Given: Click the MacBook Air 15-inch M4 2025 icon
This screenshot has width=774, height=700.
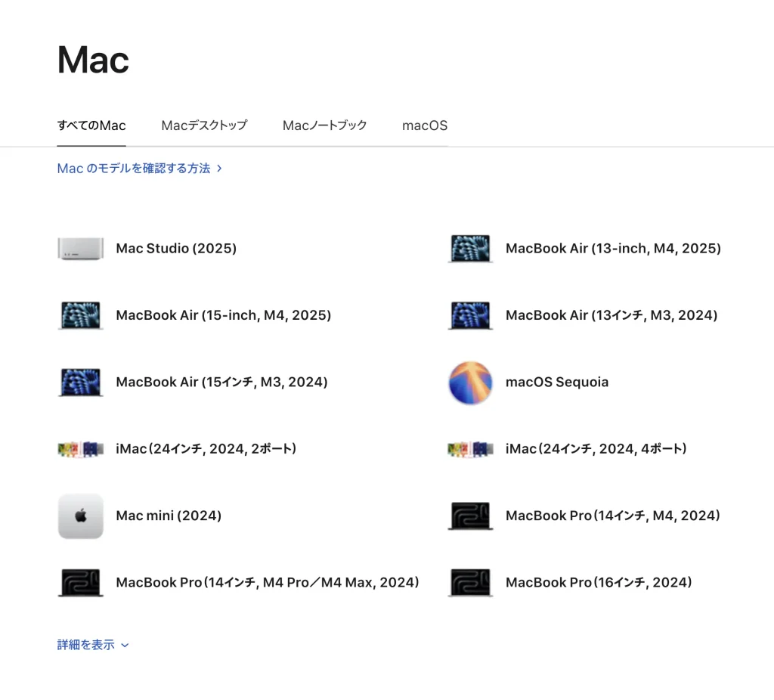Looking at the screenshot, I should point(80,315).
